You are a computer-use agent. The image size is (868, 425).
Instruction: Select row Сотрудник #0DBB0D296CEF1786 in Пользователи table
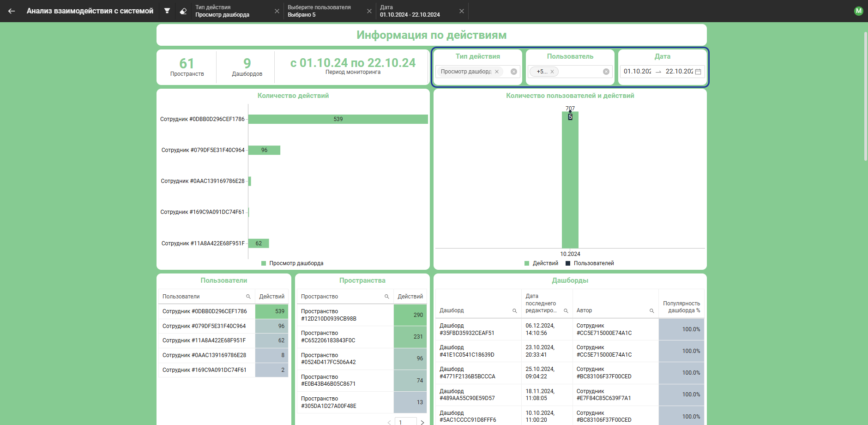point(223,311)
